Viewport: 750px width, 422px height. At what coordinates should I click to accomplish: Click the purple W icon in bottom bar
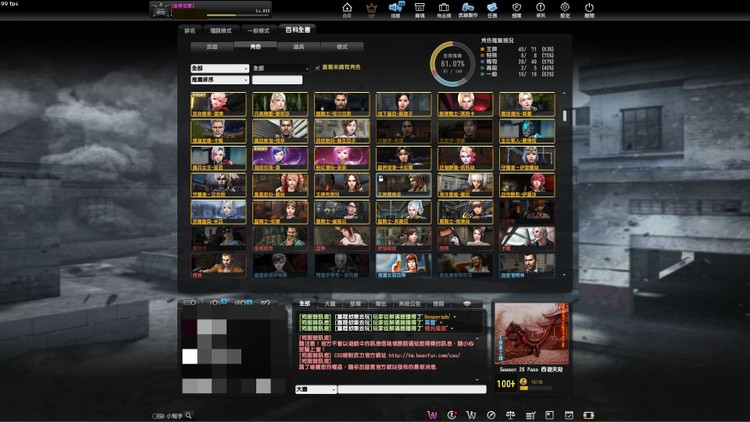[432, 415]
